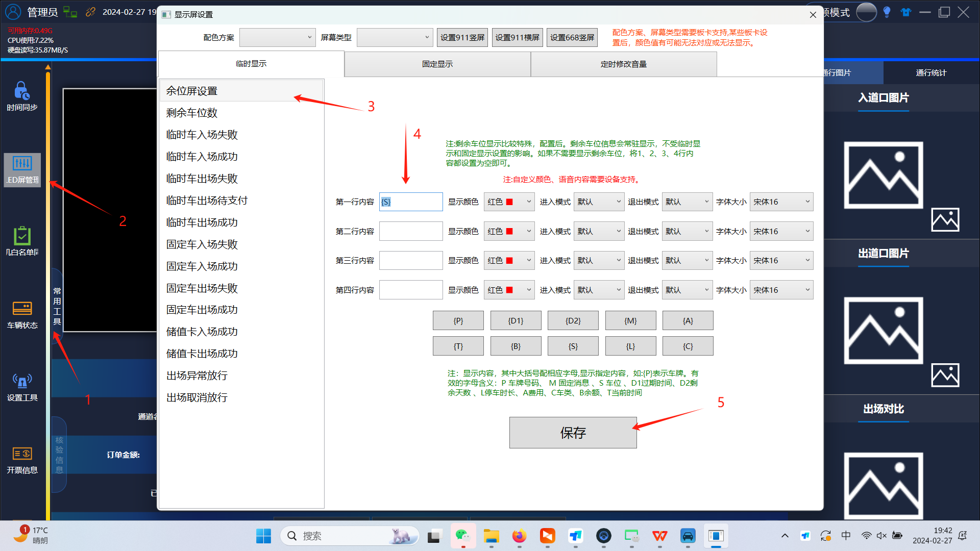Open the Windows Start menu
The width and height of the screenshot is (980, 551).
click(263, 536)
